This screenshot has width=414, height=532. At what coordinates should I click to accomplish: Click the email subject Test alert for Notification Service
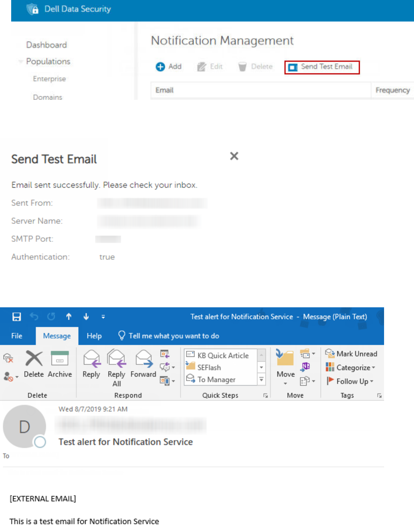126,442
